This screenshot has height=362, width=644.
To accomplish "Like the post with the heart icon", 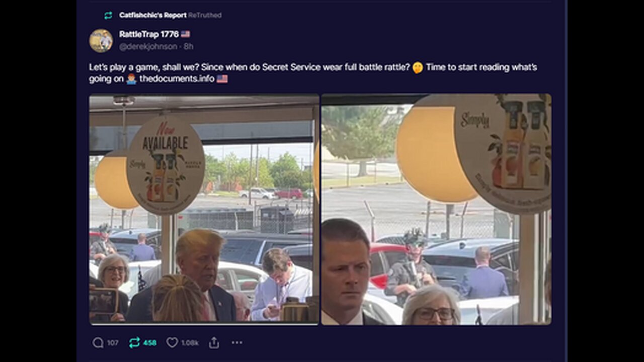I will pos(172,343).
